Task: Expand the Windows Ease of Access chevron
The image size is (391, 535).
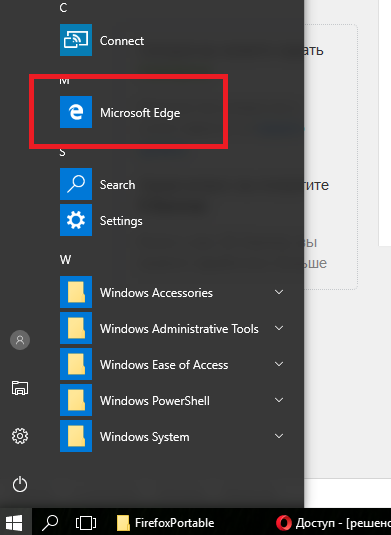Action: click(x=279, y=364)
